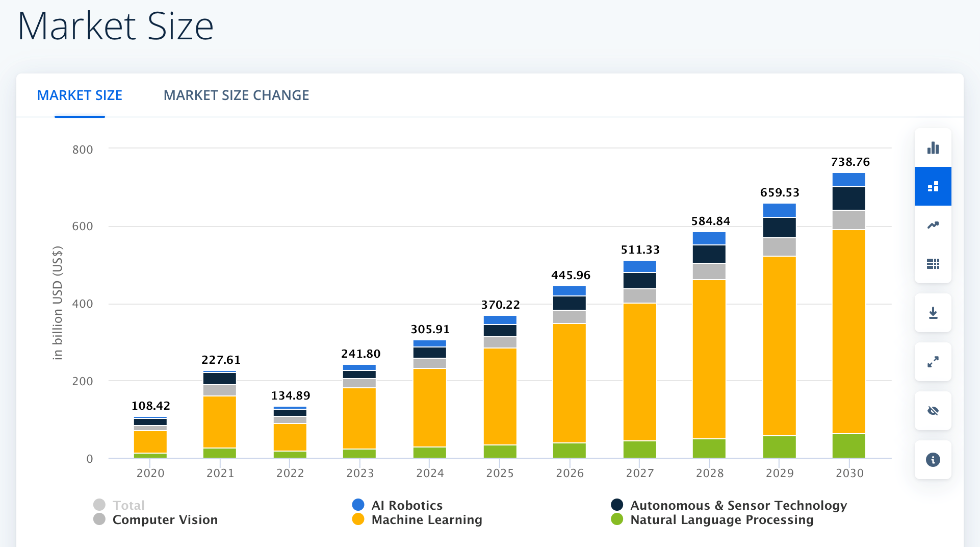The image size is (980, 547).
Task: Click the orange Machine Learning legend dot
Action: coord(358,519)
